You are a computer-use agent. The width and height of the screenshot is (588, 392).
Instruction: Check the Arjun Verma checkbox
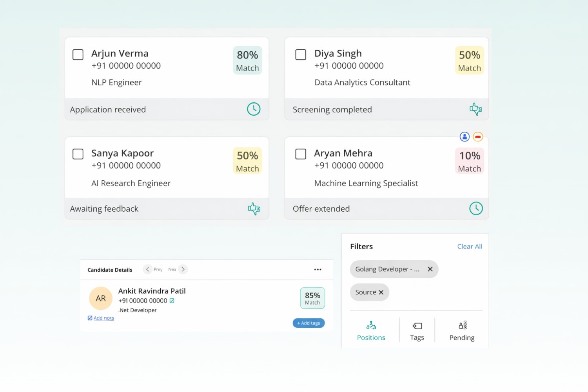(78, 54)
